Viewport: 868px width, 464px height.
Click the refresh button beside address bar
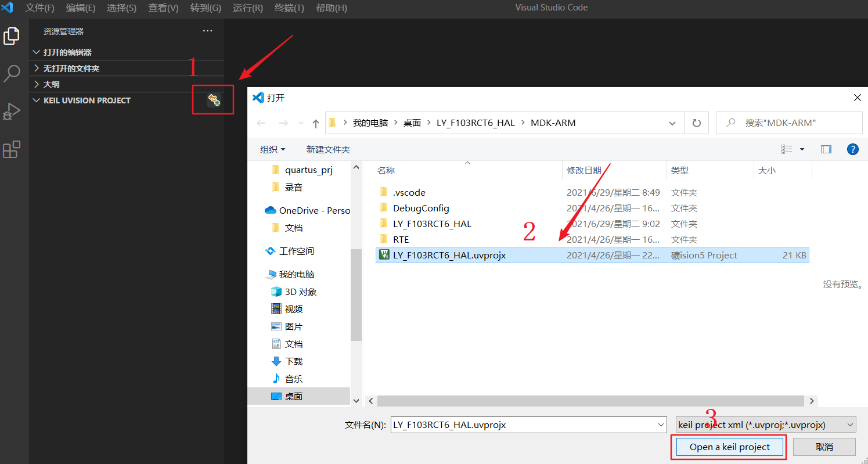[696, 123]
